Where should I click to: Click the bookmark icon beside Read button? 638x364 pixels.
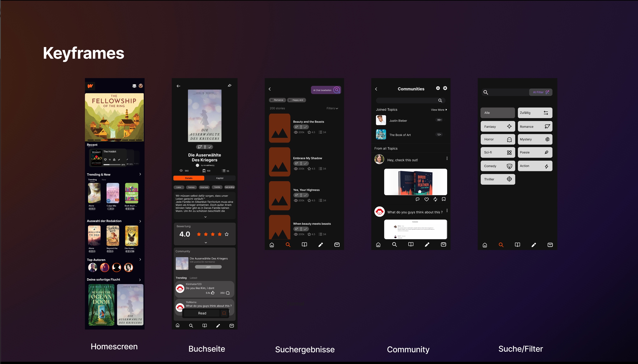224,313
